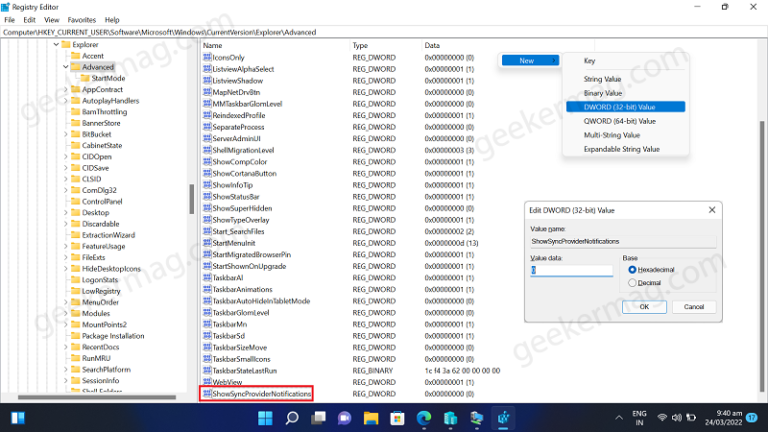Collapse the Advanced registry key
This screenshot has width=768, height=432.
[66, 67]
